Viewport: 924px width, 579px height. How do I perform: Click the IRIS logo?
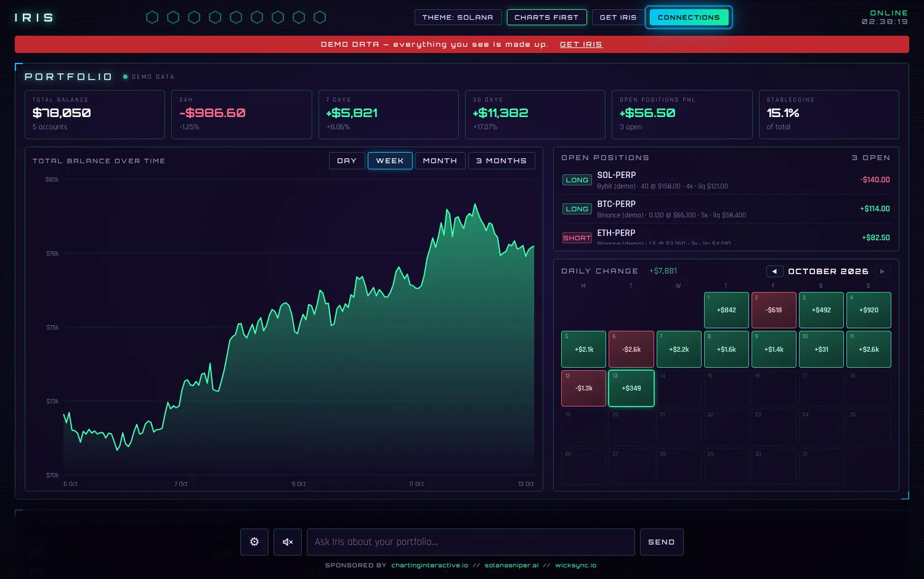34,18
